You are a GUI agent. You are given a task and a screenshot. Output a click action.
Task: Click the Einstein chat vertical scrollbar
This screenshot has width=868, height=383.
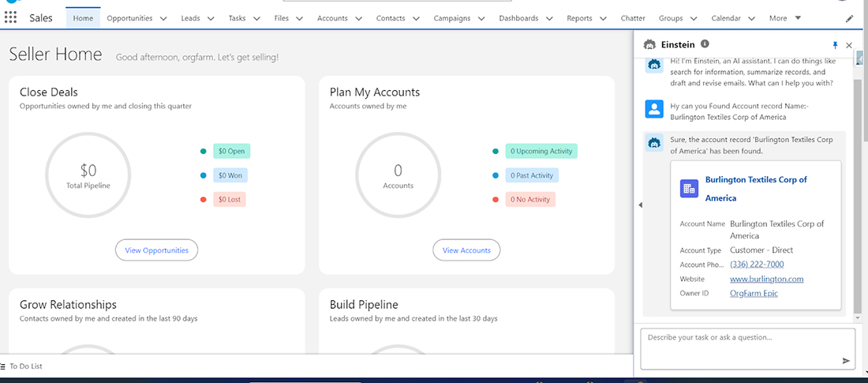pyautogui.click(x=858, y=194)
